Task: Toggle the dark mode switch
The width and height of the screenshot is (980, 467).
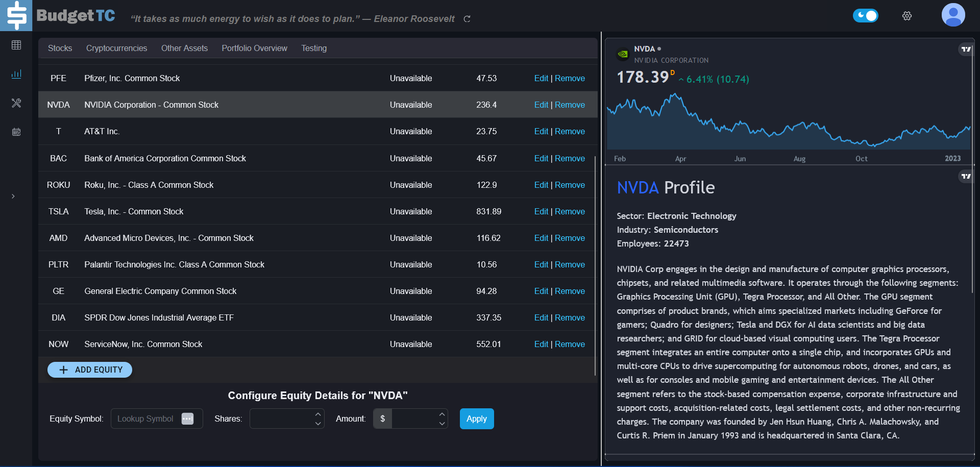Action: [x=865, y=16]
